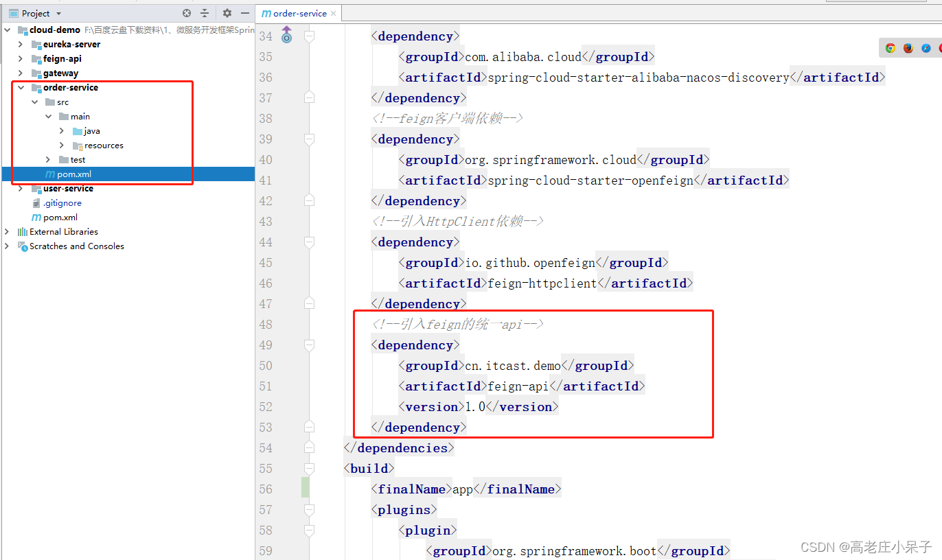Expand the External Libraries node

(8, 231)
